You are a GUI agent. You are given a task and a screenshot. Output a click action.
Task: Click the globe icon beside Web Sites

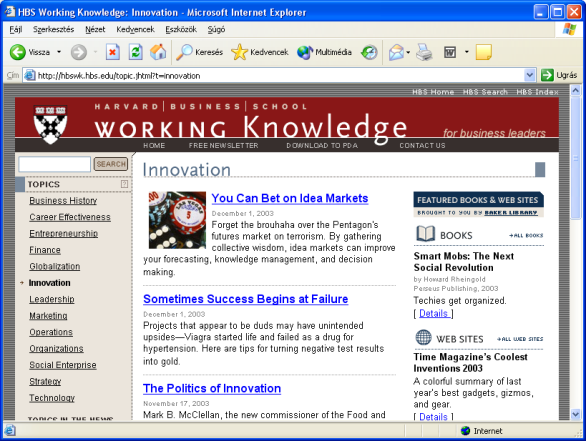click(x=423, y=337)
